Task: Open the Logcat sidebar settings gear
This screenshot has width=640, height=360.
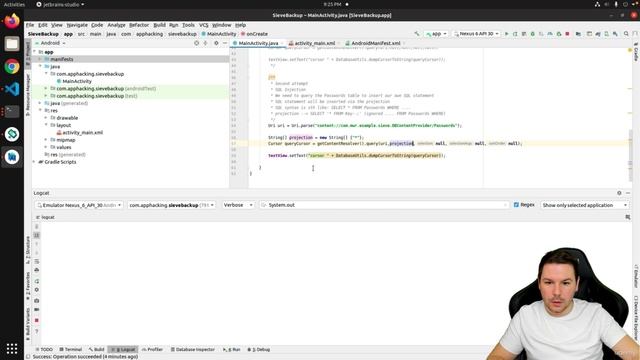Action: click(x=37, y=290)
